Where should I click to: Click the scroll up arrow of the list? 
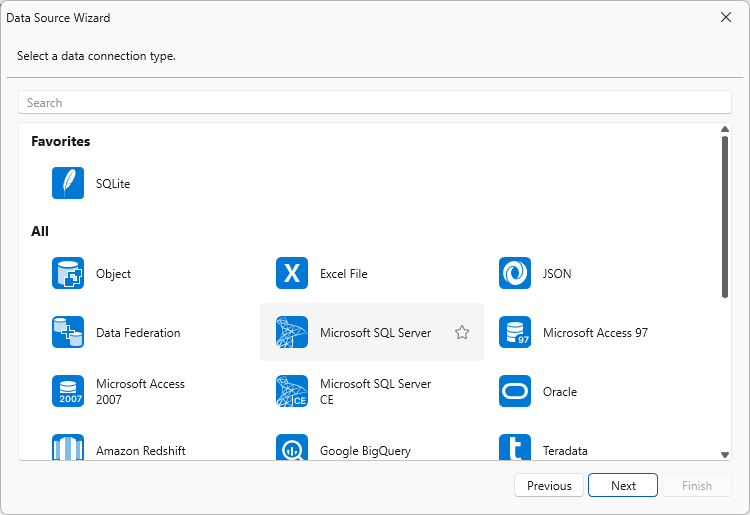pyautogui.click(x=725, y=129)
